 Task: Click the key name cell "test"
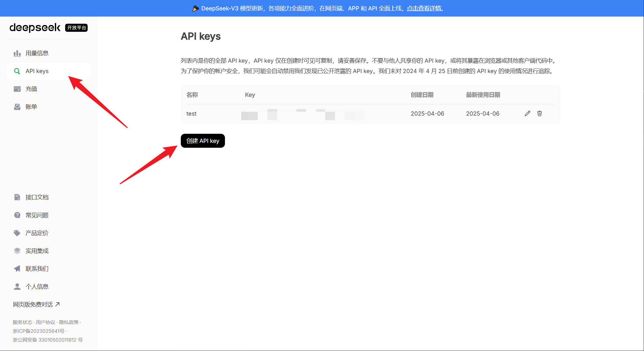tap(191, 114)
